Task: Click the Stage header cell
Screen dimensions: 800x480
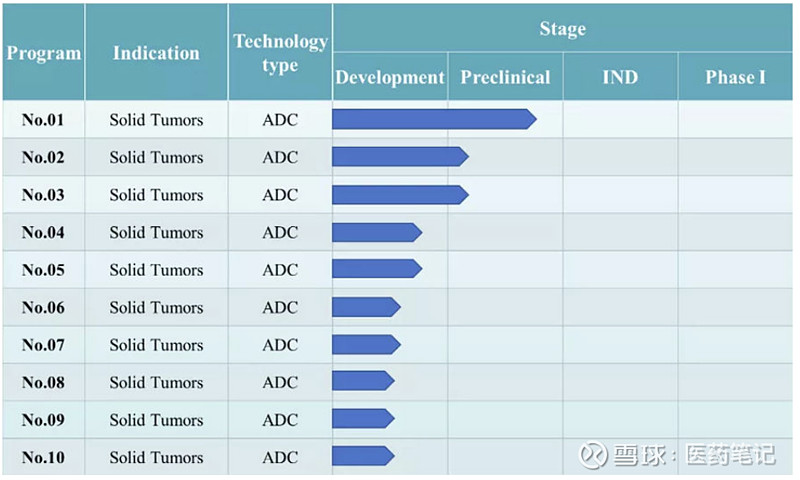Action: point(562,29)
